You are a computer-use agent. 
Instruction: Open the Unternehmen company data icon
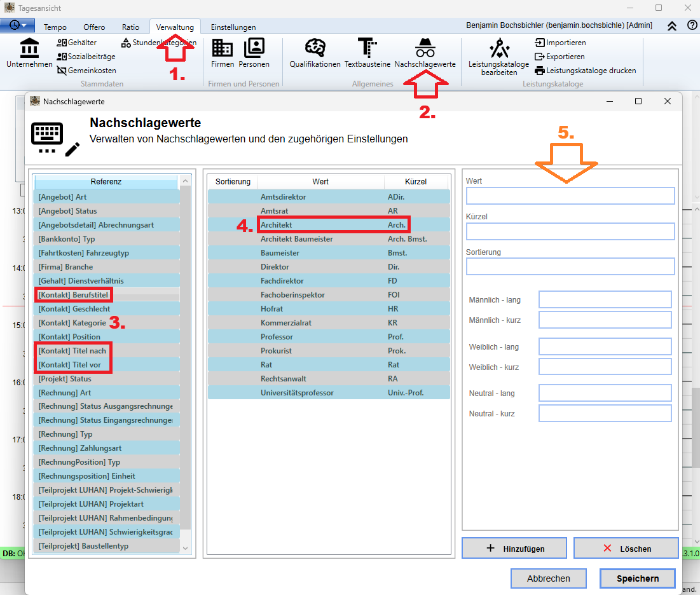pos(29,47)
